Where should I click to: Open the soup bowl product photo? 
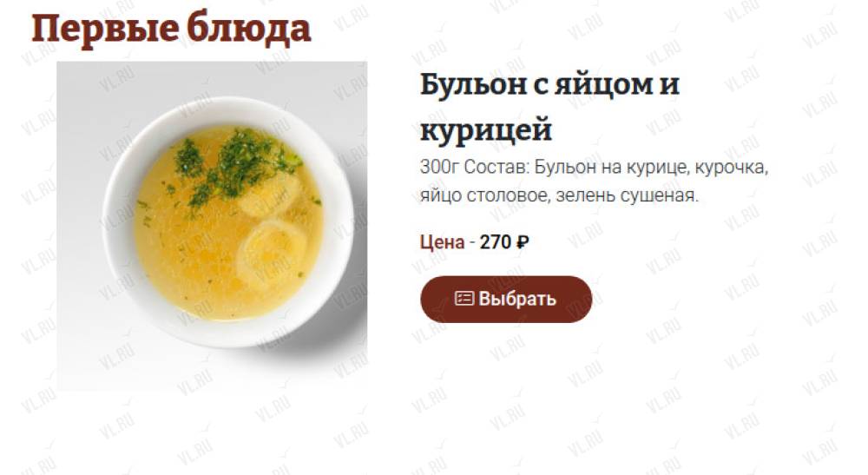point(212,226)
